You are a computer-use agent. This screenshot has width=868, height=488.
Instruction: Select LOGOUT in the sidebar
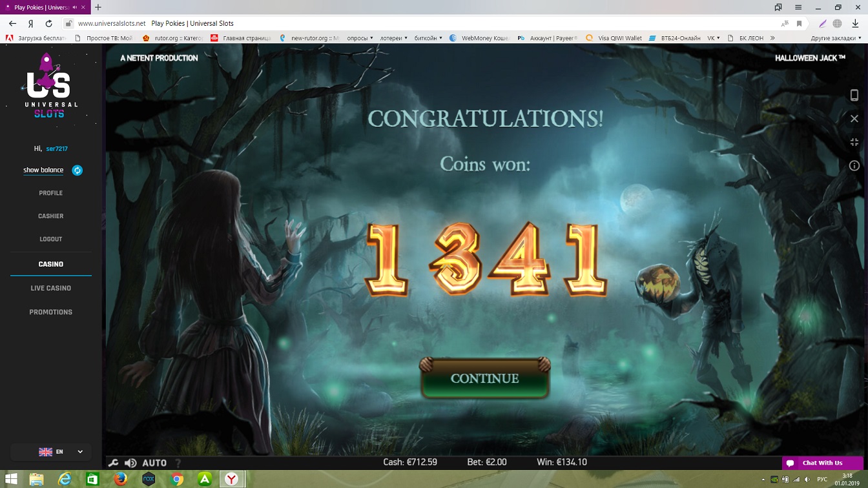(x=51, y=239)
